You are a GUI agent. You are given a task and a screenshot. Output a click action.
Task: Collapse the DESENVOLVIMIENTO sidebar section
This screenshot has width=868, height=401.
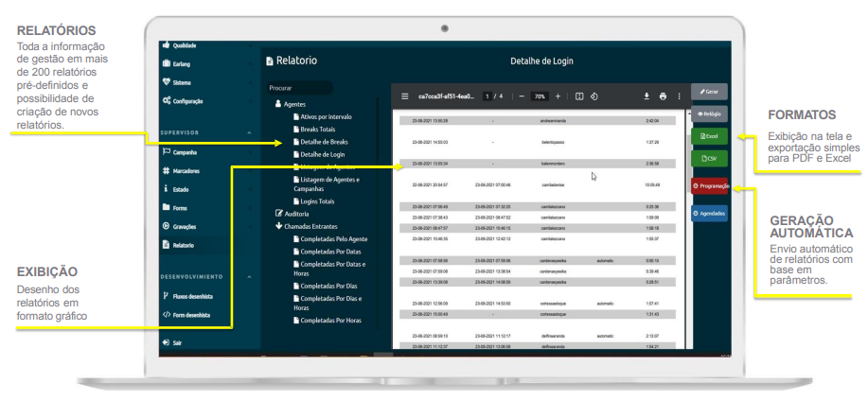point(249,277)
